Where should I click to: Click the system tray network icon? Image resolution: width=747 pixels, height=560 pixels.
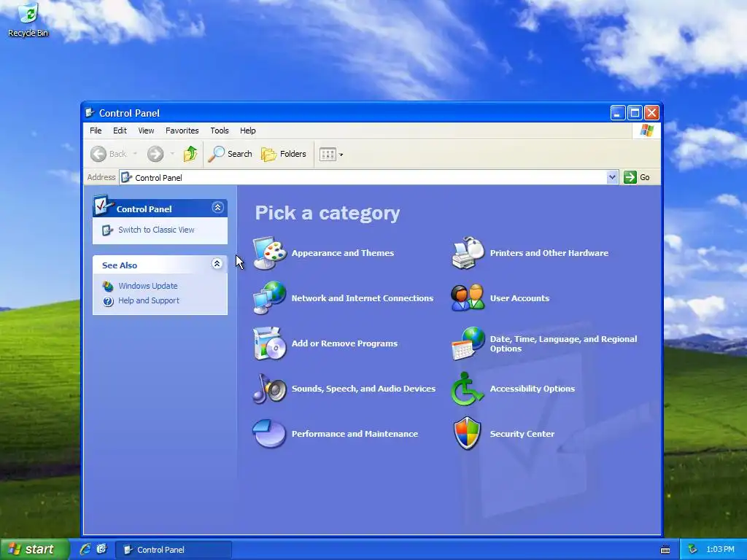(692, 549)
